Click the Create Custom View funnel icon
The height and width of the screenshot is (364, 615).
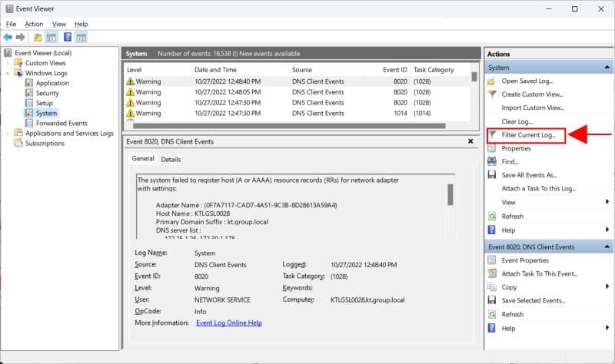(x=493, y=94)
